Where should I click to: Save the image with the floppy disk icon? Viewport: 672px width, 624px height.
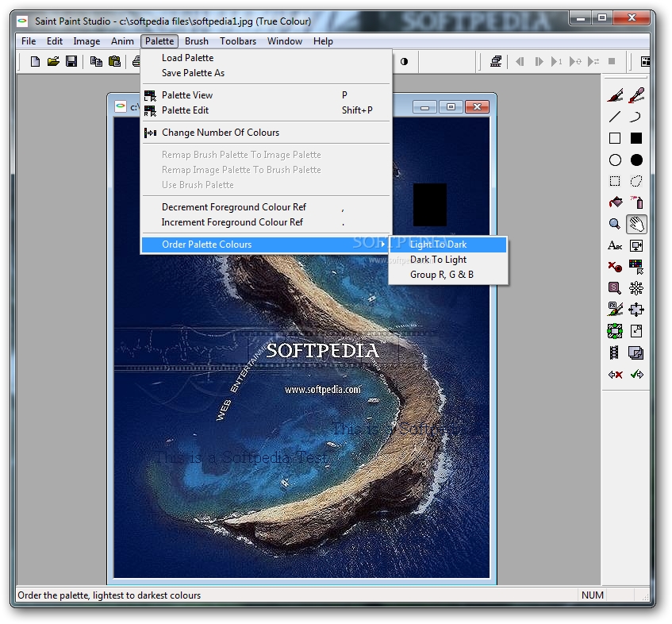click(x=71, y=62)
